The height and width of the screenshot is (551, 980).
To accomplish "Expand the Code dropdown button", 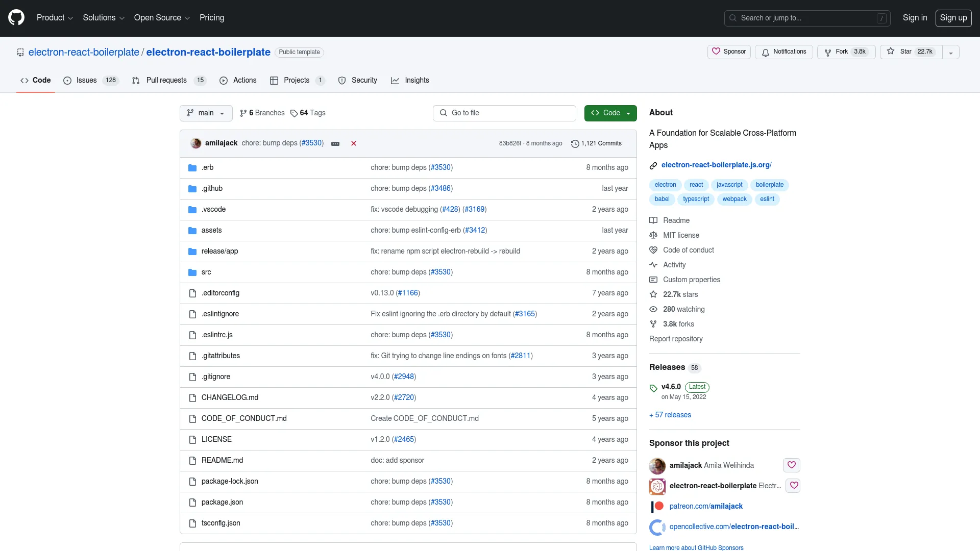I will click(x=627, y=112).
